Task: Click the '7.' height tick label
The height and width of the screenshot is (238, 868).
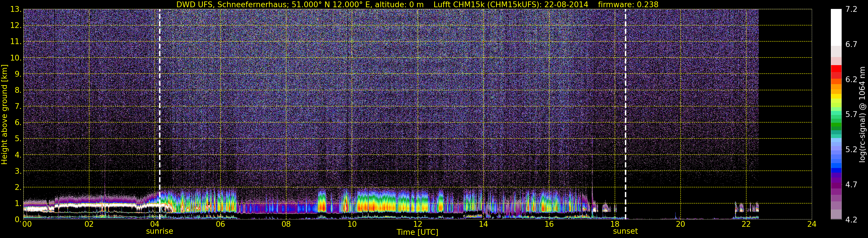Action: 18,106
